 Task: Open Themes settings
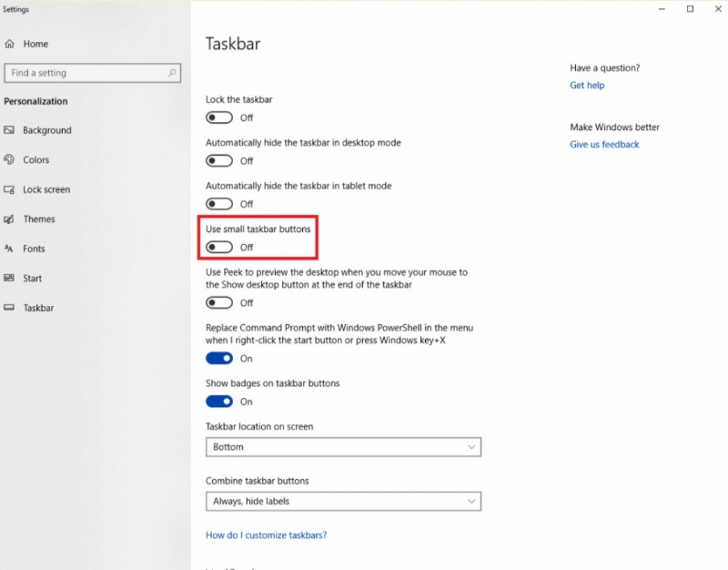pos(39,219)
